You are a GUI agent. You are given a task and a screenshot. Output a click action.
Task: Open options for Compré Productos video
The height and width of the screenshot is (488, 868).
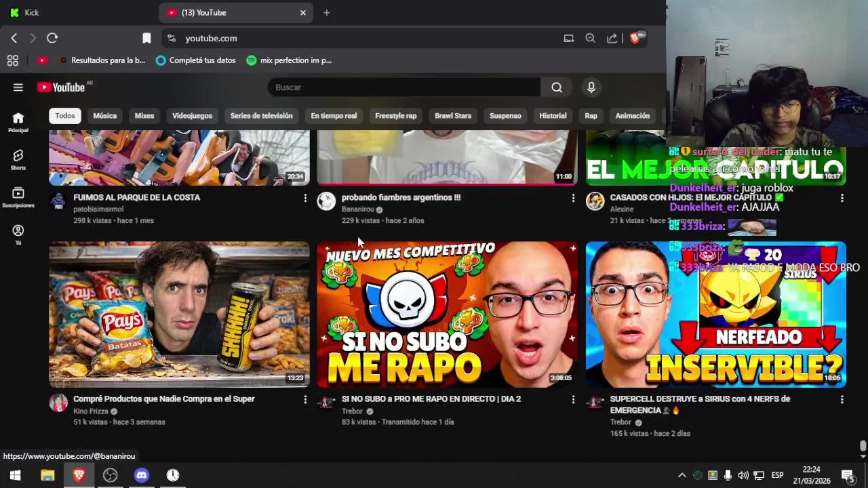pyautogui.click(x=305, y=399)
